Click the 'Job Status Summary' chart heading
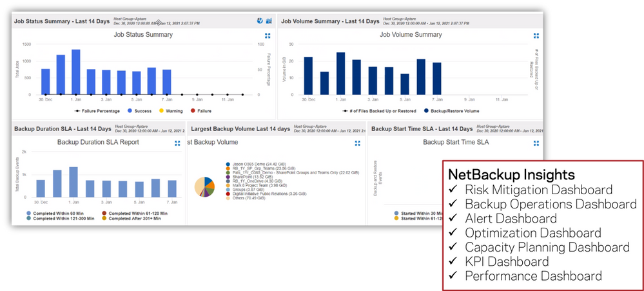This screenshot has width=644, height=291. (x=143, y=35)
